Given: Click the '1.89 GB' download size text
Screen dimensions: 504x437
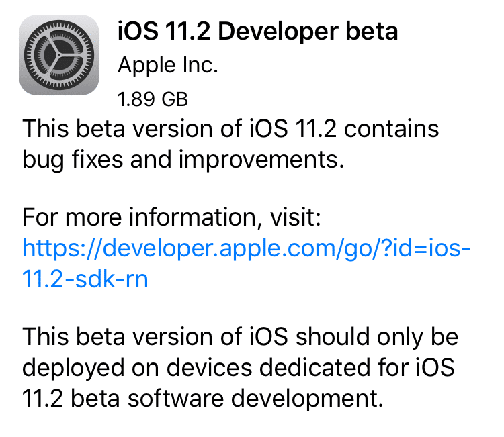Looking at the screenshot, I should tap(153, 99).
